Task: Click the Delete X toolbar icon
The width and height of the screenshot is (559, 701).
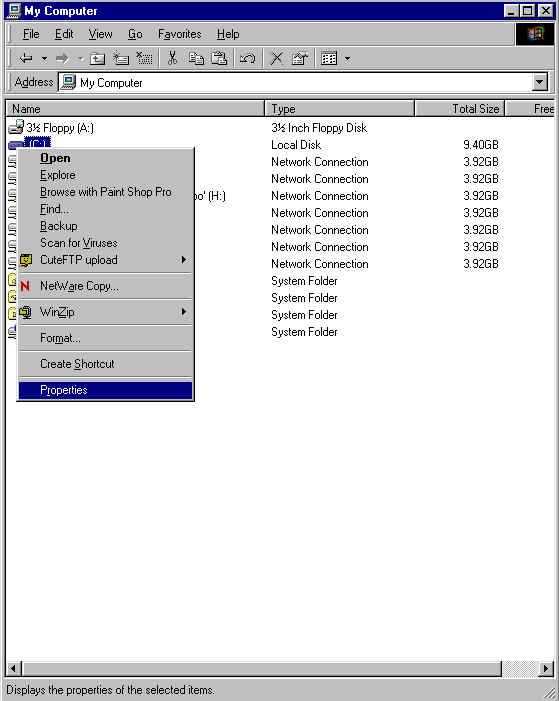Action: 277,58
